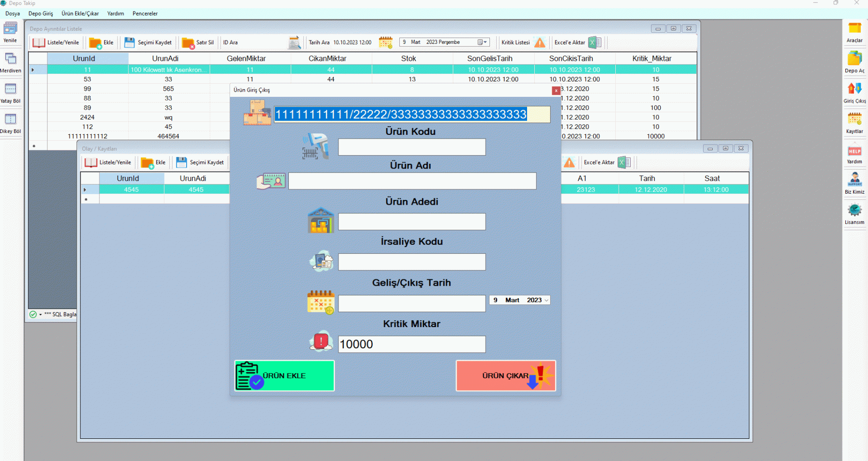Open Kritik Listesi warning icon
Screen dimensions: 868x461
click(540, 43)
